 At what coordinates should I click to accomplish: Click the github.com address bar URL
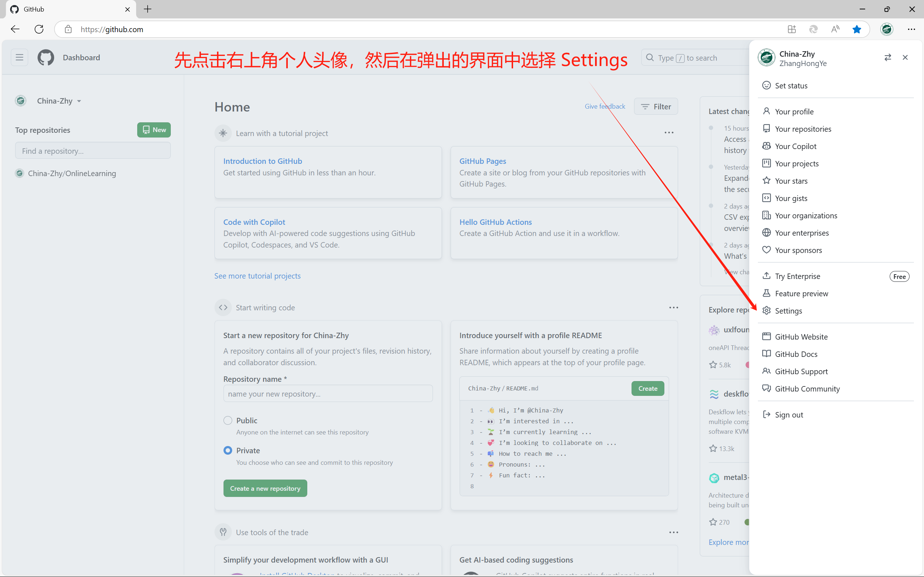pos(112,29)
